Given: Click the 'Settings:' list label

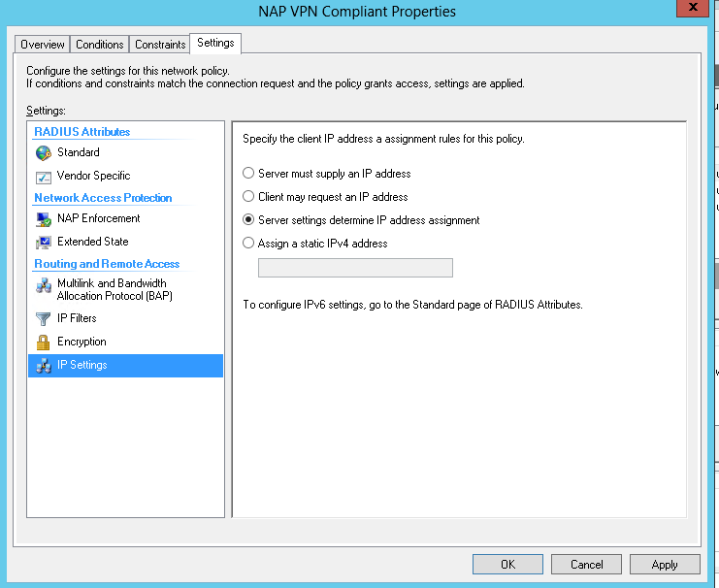Looking at the screenshot, I should (46, 111).
